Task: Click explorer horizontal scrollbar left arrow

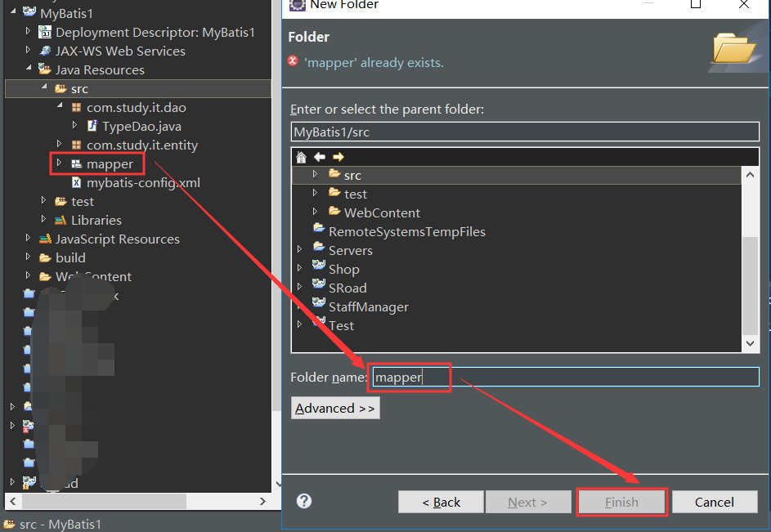Action: point(13,502)
